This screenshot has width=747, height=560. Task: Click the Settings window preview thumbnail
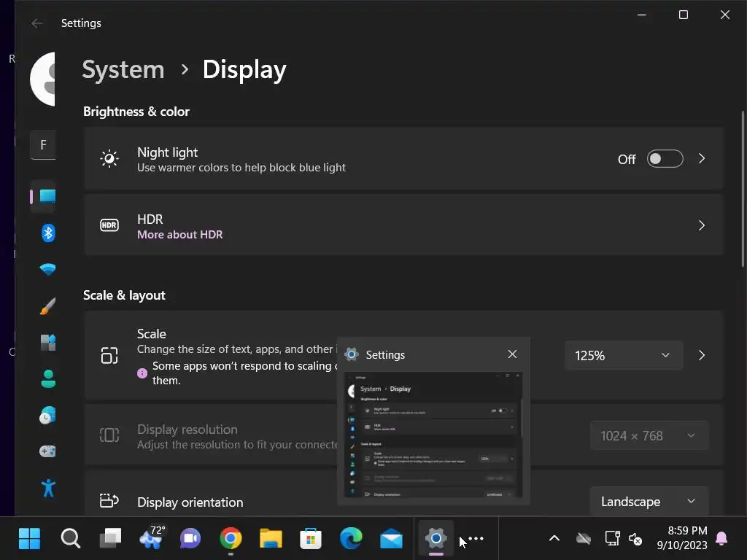pyautogui.click(x=433, y=435)
